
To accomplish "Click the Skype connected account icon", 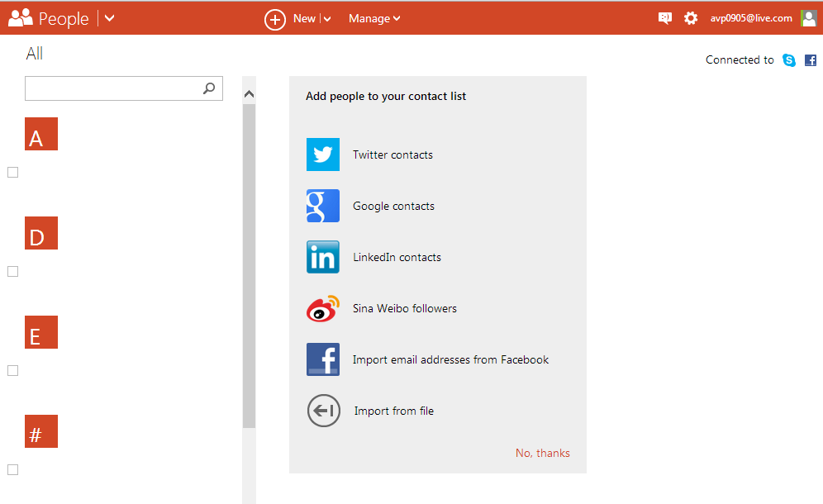I will click(x=789, y=60).
